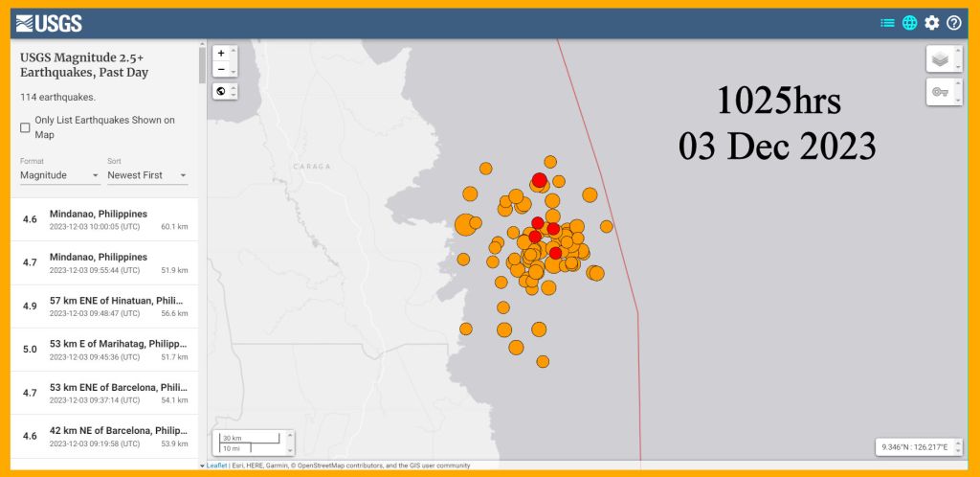Zoom out on the map
The image size is (980, 477).
click(x=221, y=69)
